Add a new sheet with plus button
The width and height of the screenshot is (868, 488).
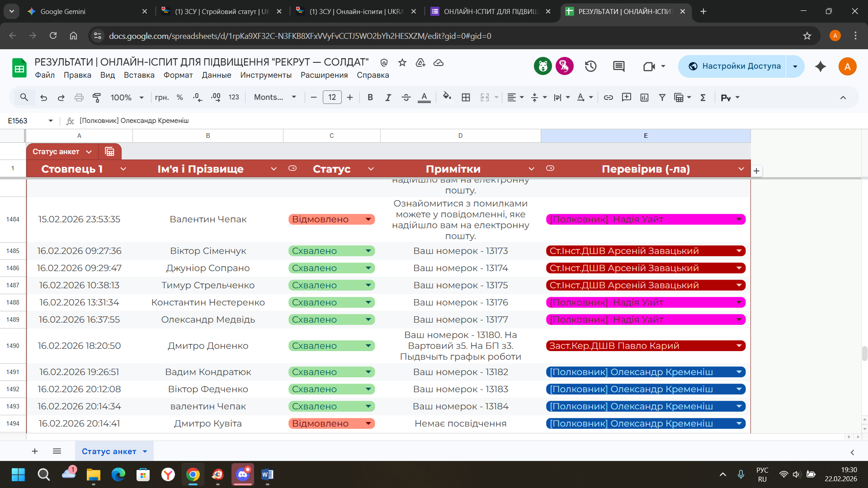(x=35, y=451)
